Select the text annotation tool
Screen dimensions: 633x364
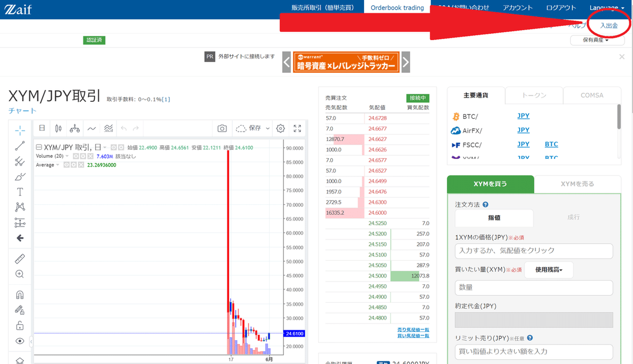pos(20,191)
